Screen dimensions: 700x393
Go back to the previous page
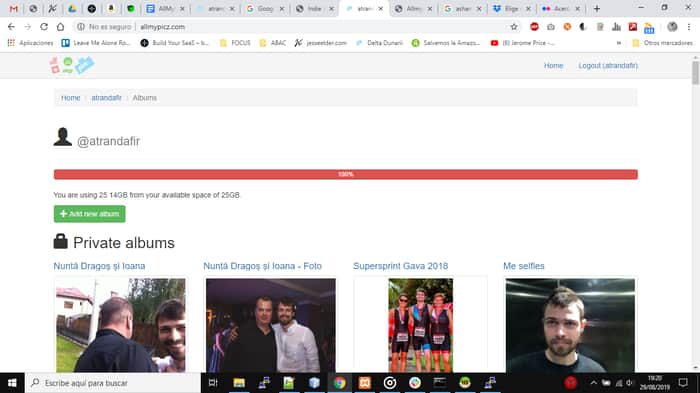point(11,27)
